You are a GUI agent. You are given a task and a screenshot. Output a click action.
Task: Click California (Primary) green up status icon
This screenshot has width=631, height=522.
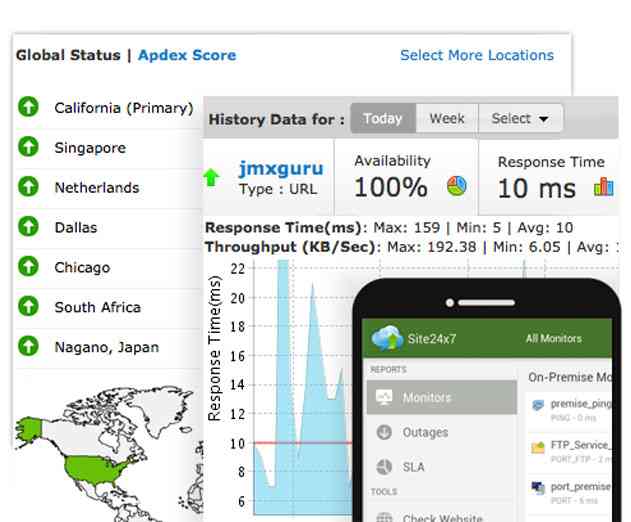coord(29,107)
